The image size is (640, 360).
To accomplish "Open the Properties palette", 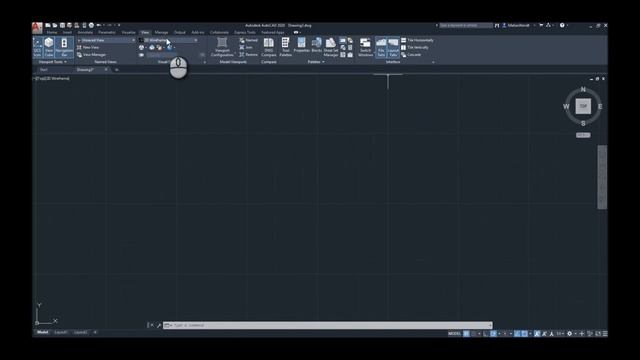I will pyautogui.click(x=301, y=45).
